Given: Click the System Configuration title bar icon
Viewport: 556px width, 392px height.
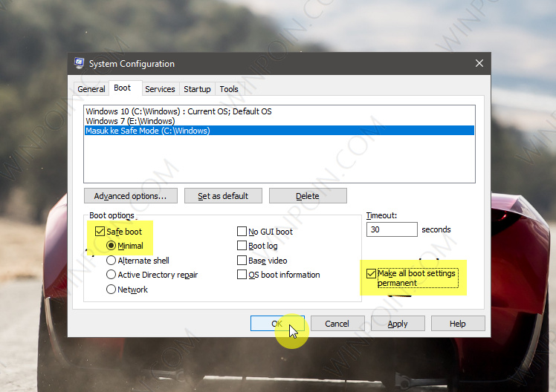Looking at the screenshot, I should pyautogui.click(x=79, y=63).
